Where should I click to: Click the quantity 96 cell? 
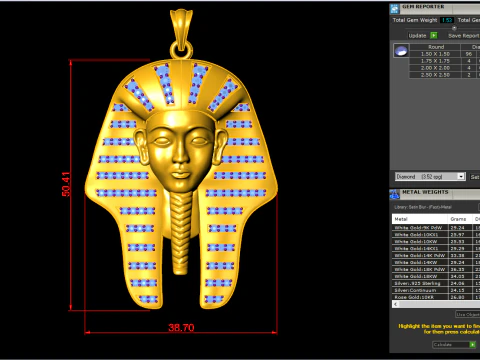coord(469,54)
